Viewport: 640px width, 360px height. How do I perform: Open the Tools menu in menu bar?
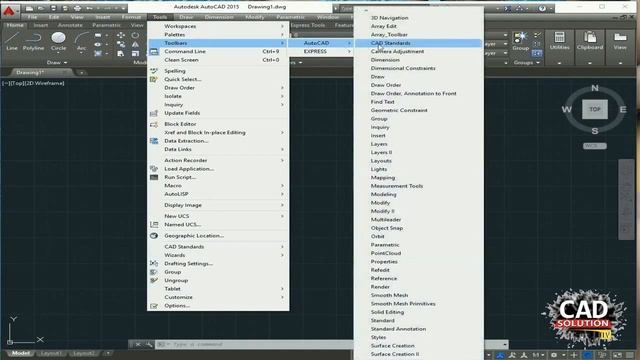tap(160, 17)
